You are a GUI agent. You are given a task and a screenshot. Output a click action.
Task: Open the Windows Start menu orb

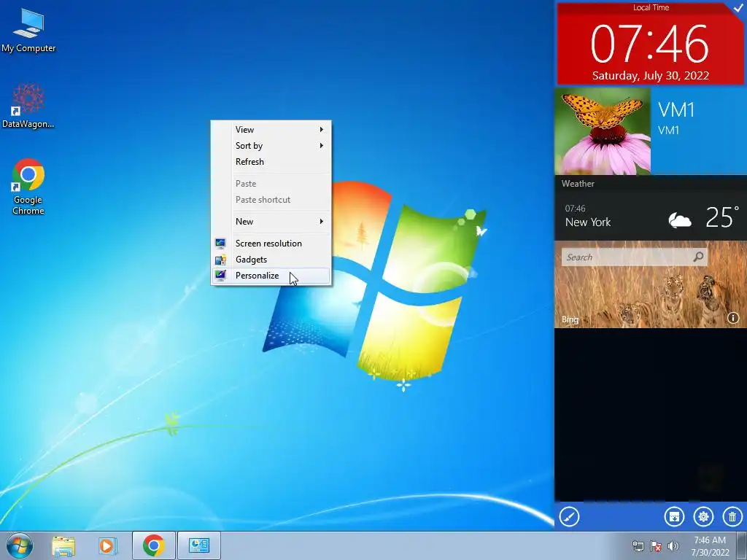(20, 545)
